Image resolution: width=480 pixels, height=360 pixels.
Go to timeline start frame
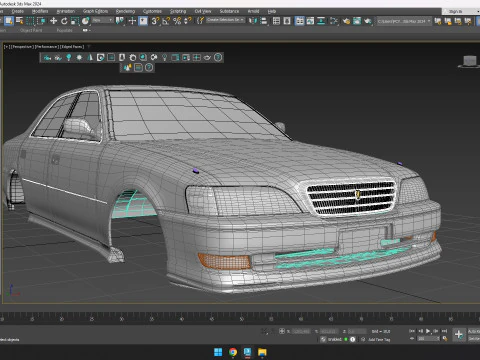pyautogui.click(x=412, y=331)
